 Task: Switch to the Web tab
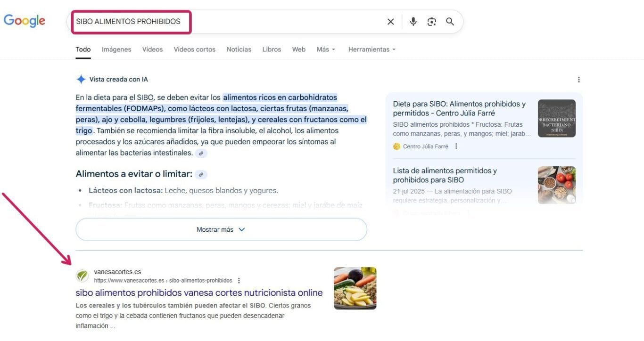coord(298,49)
